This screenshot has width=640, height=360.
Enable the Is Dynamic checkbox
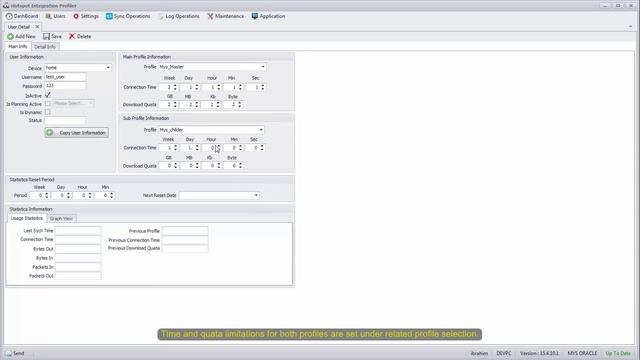[48, 112]
